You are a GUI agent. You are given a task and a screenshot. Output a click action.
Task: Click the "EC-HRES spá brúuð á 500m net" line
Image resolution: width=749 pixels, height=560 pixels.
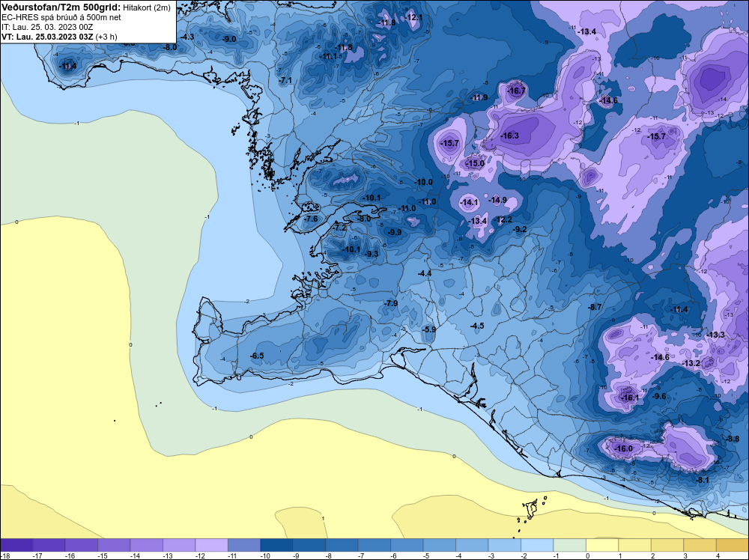61,18
